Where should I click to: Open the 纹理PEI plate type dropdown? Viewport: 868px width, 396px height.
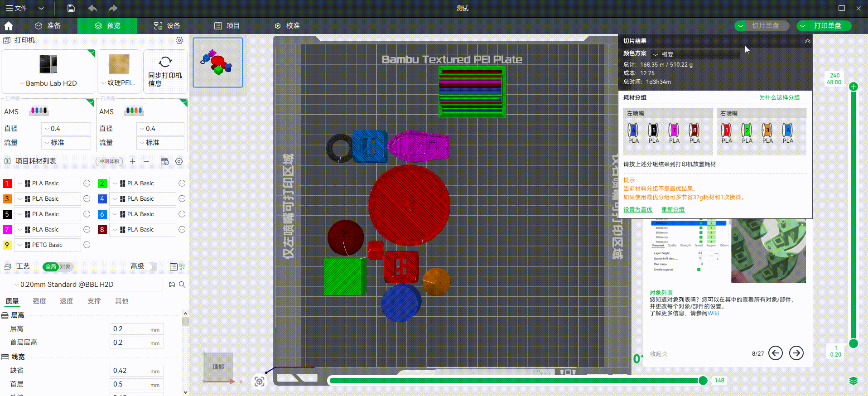119,83
